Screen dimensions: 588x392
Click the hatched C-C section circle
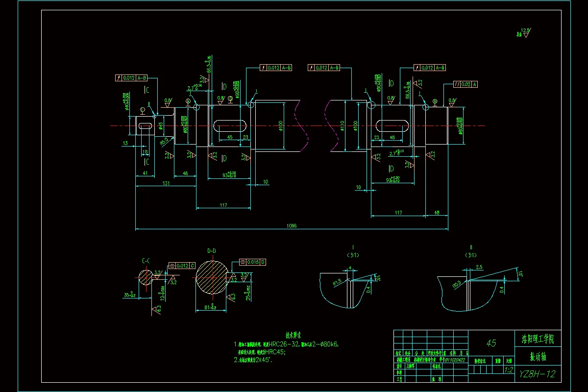(x=146, y=278)
